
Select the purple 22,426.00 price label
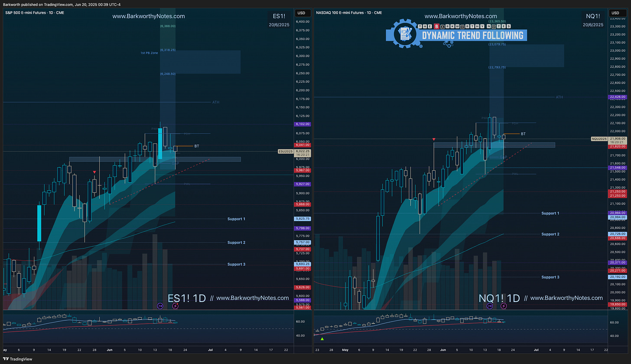618,97
